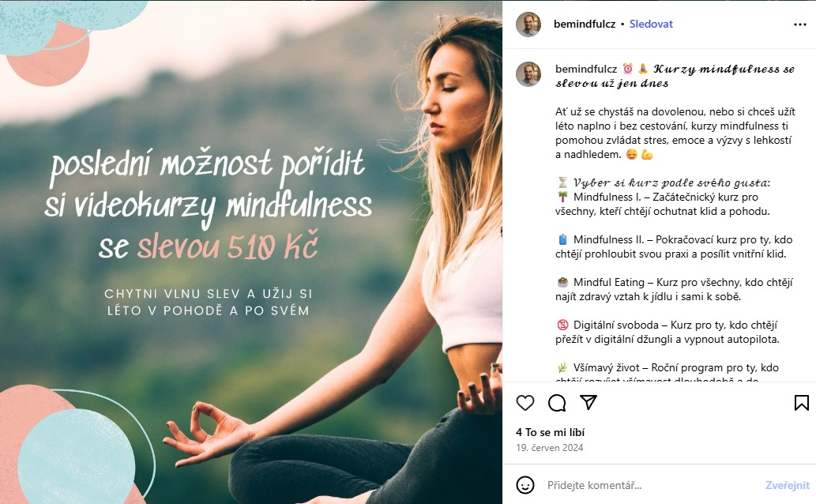This screenshot has height=504, width=816.
Task: Click the 'slevou 510 Kč' text on image
Action: [228, 246]
